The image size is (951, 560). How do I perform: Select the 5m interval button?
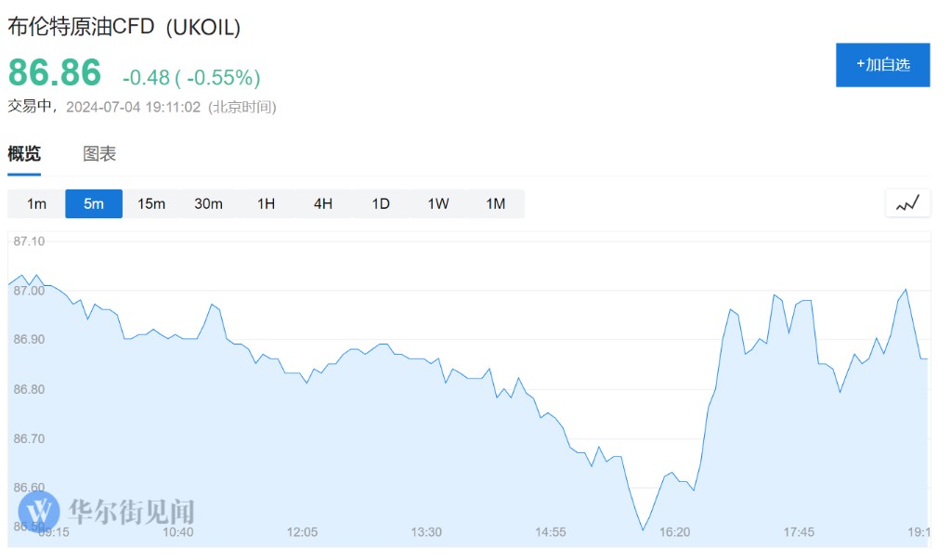click(94, 203)
